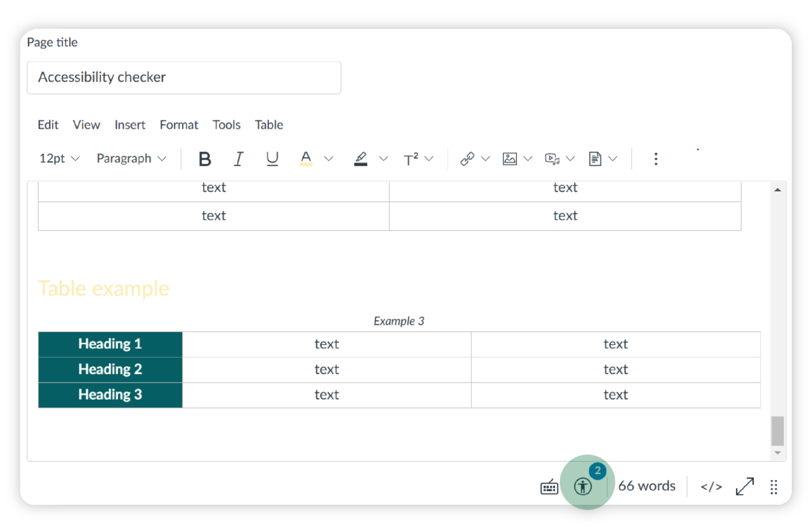
Task: Toggle italic formatting
Action: click(x=239, y=158)
